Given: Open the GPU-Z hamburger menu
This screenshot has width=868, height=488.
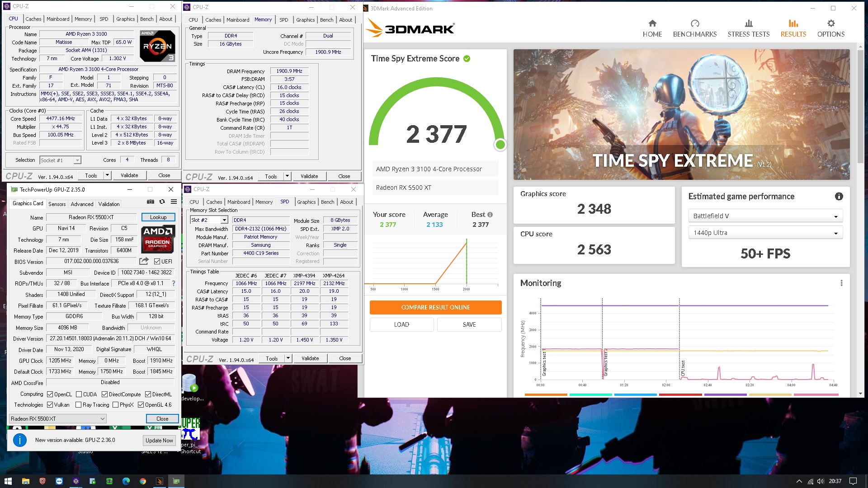Looking at the screenshot, I should [174, 202].
